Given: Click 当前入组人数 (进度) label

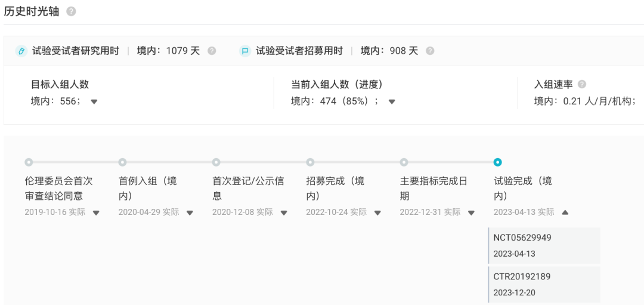Looking at the screenshot, I should click(337, 85).
